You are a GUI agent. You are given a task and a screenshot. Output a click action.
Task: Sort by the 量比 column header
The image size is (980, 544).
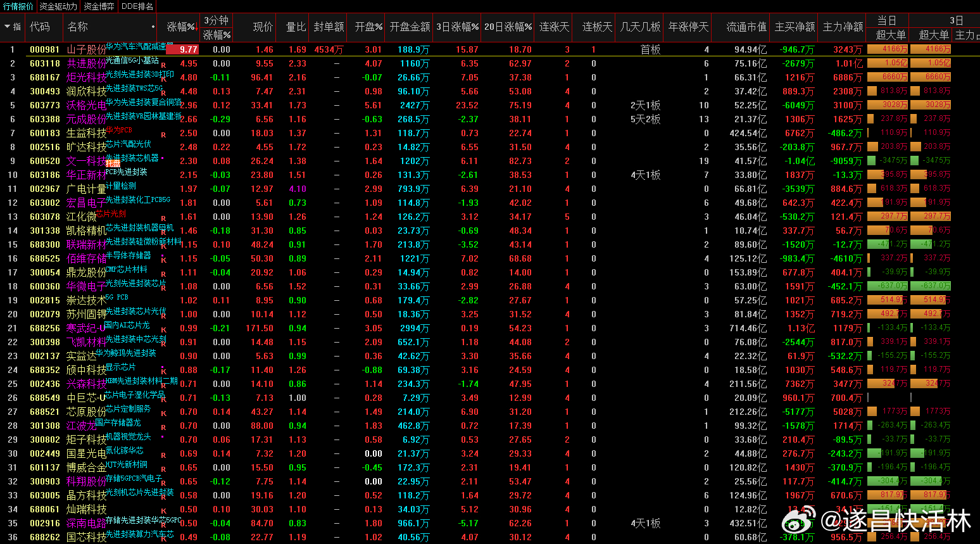point(296,27)
